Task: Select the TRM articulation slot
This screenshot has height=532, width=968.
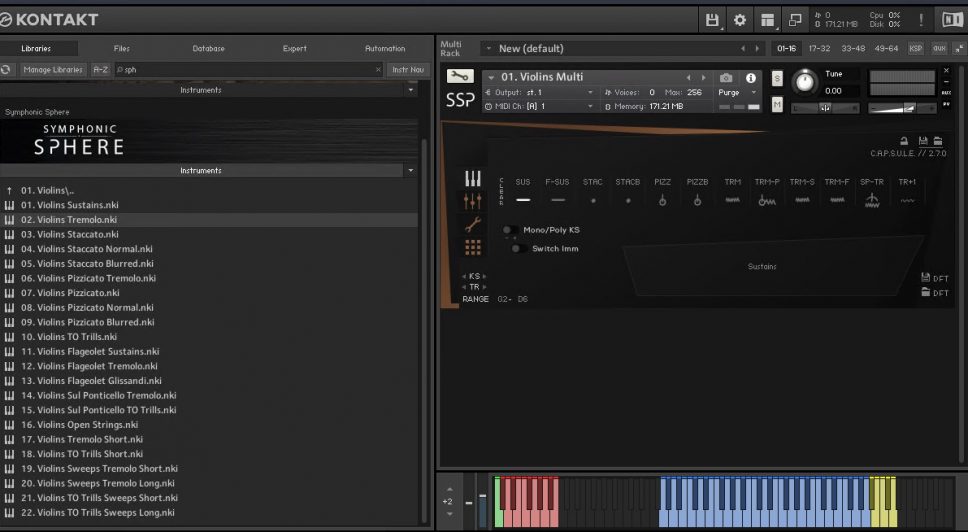Action: coord(733,191)
